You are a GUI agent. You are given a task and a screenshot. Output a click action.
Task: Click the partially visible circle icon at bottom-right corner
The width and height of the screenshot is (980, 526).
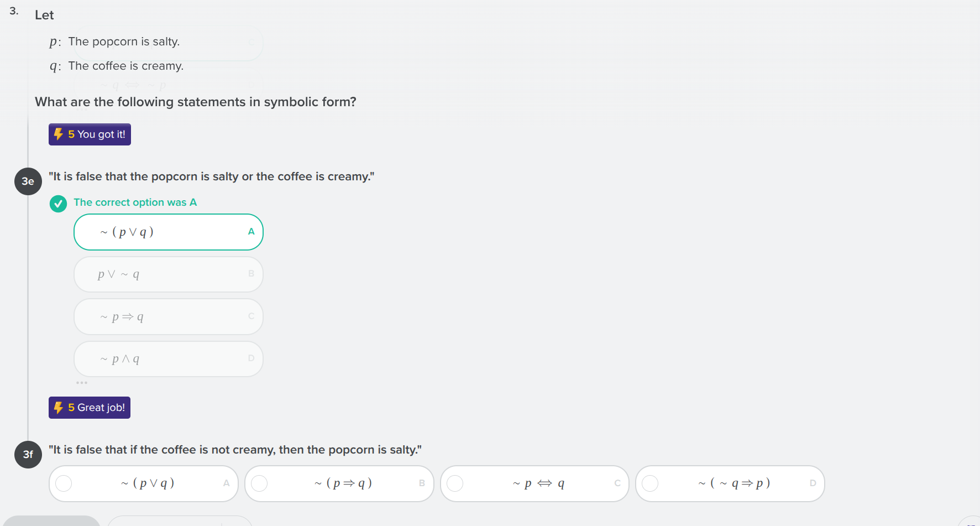tap(971, 523)
